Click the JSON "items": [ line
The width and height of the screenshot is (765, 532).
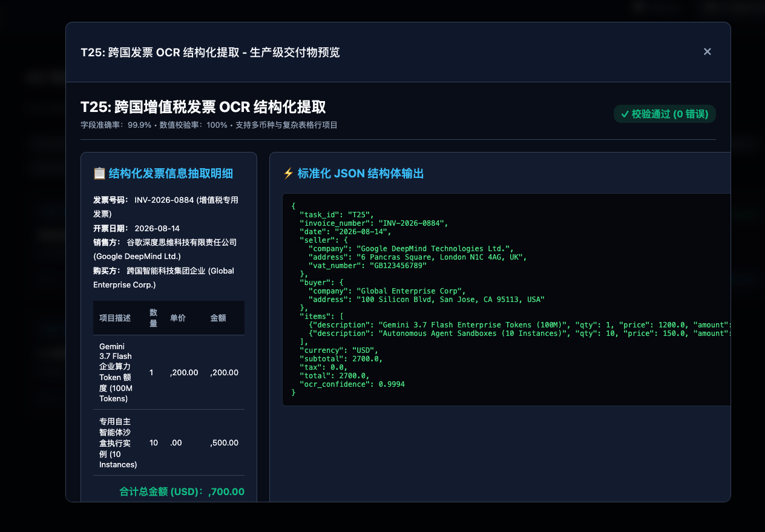pos(321,316)
